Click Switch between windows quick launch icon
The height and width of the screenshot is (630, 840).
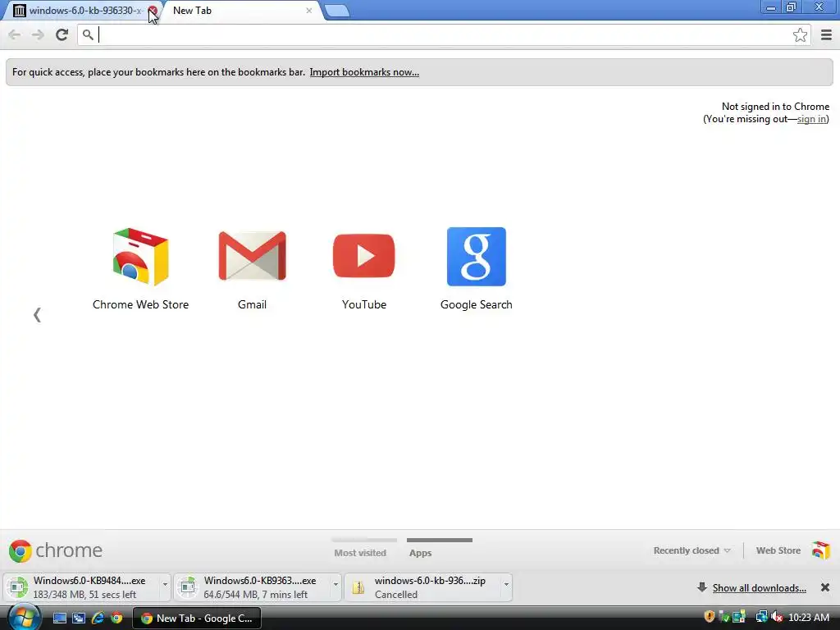tap(79, 619)
